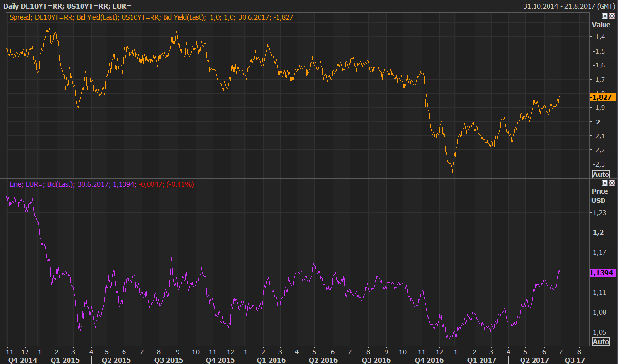The width and height of the screenshot is (618, 364).
Task: Click the 31.10.2014 - 21.8.2017 date range
Action: 569,6
